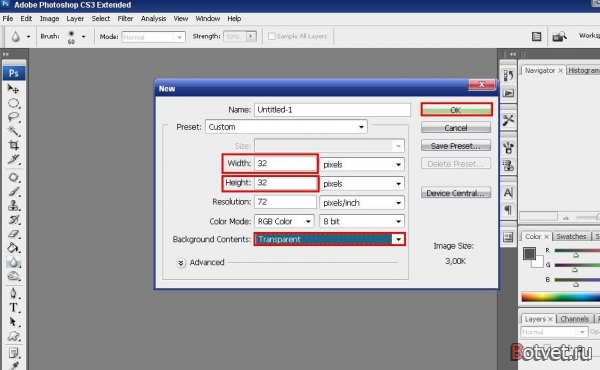Select the Pen tool

[x=13, y=293]
